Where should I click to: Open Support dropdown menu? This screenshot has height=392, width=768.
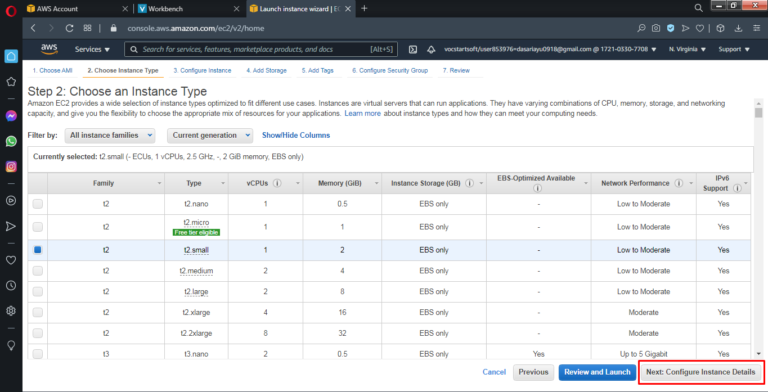(734, 49)
